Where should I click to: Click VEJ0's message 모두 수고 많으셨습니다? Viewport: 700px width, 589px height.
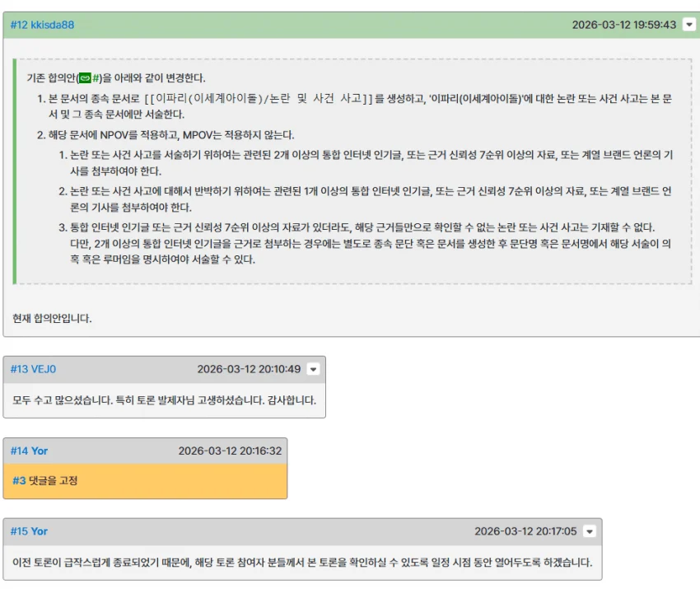[164, 400]
